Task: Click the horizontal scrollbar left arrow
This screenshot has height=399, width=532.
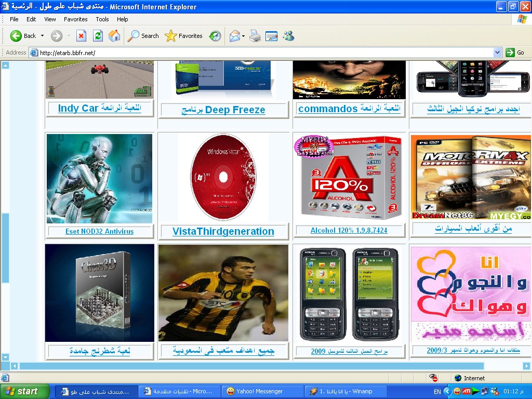Action: pyautogui.click(x=14, y=366)
